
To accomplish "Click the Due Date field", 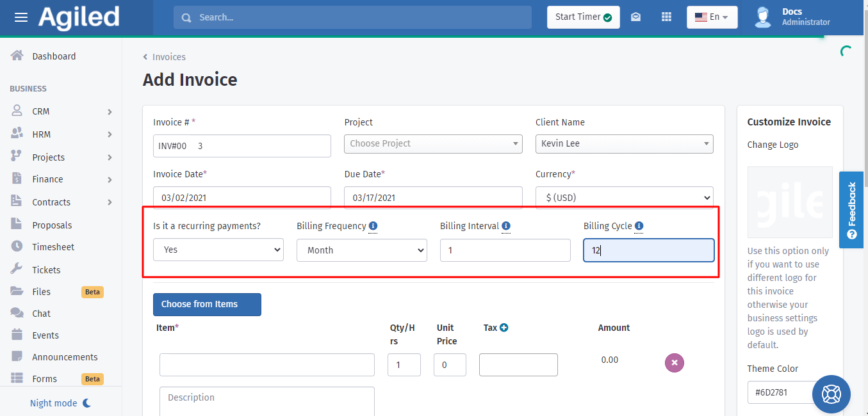I will pyautogui.click(x=433, y=198).
